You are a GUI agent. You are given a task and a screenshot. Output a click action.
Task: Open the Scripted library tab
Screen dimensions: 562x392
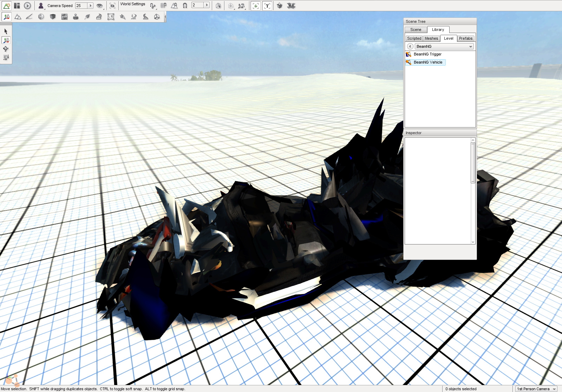point(414,38)
